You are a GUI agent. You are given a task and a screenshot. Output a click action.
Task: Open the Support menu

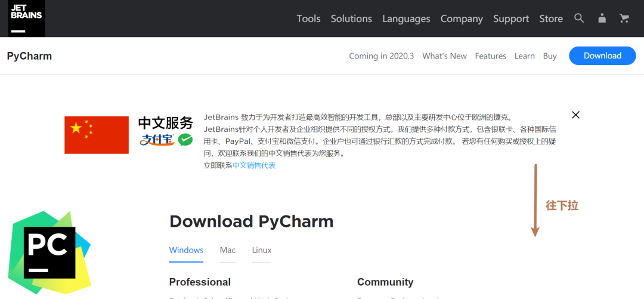[511, 19]
